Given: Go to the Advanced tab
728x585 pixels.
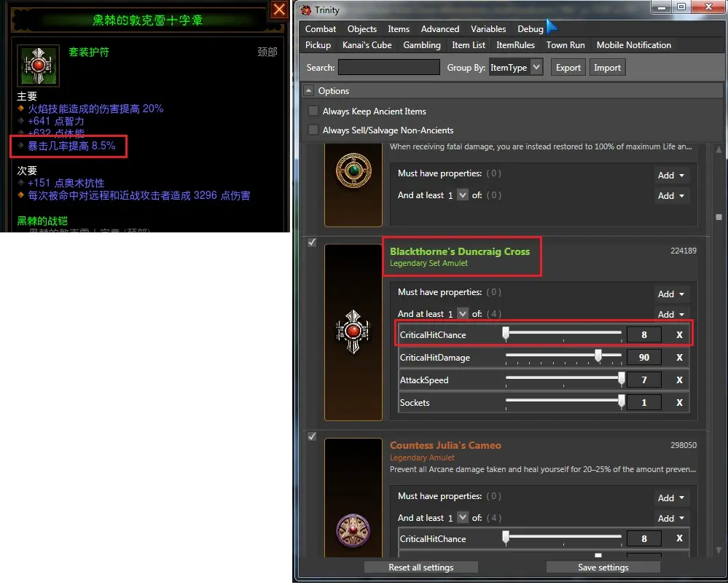Looking at the screenshot, I should click(x=440, y=29).
